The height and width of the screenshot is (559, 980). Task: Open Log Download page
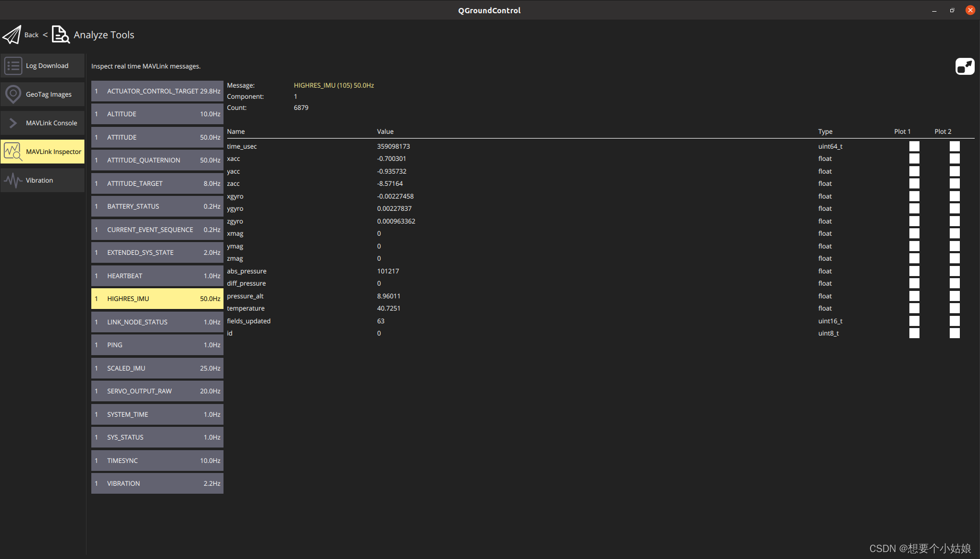pos(42,66)
